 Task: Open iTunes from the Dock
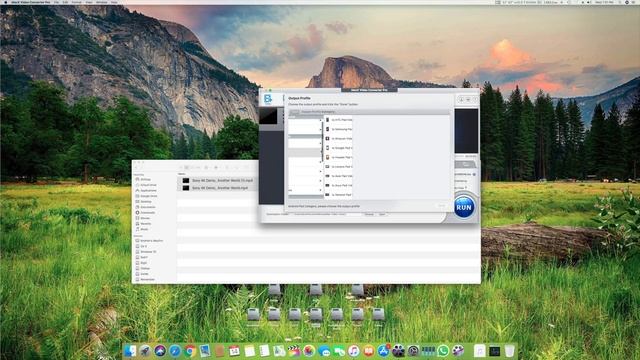[353, 351]
